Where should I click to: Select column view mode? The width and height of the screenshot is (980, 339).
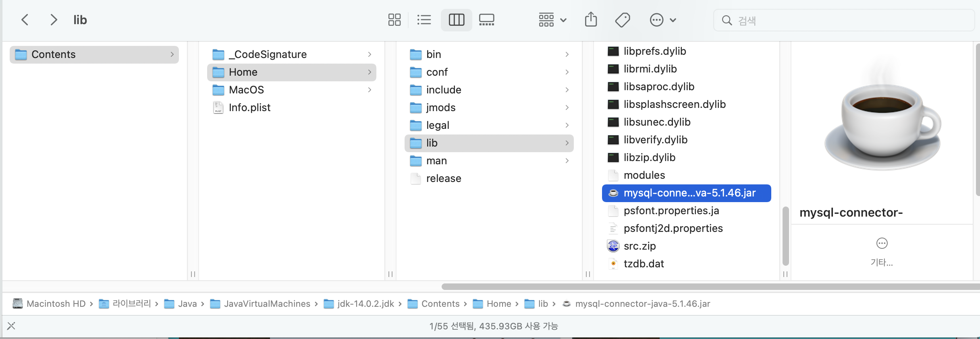click(456, 20)
